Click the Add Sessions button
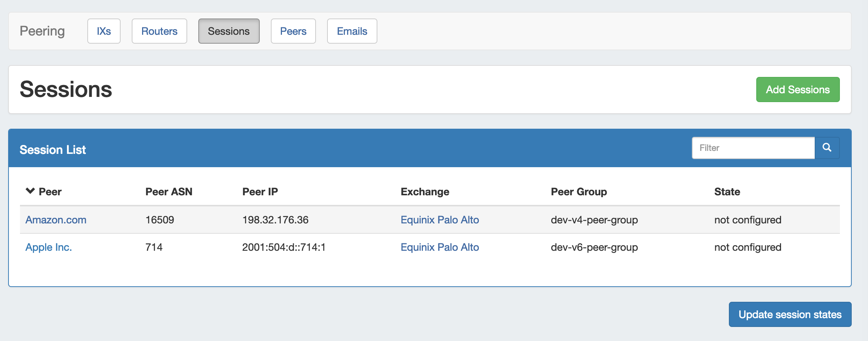 tap(798, 90)
